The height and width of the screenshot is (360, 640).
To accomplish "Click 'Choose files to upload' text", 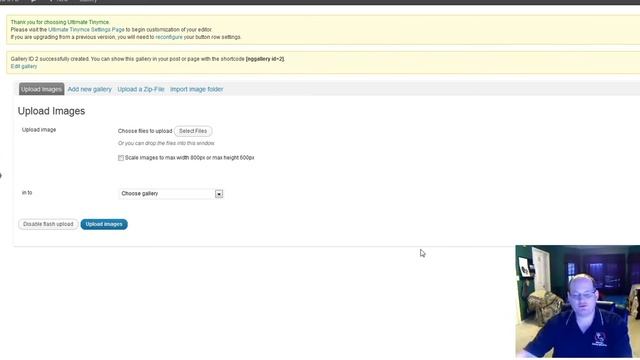I will tap(145, 131).
